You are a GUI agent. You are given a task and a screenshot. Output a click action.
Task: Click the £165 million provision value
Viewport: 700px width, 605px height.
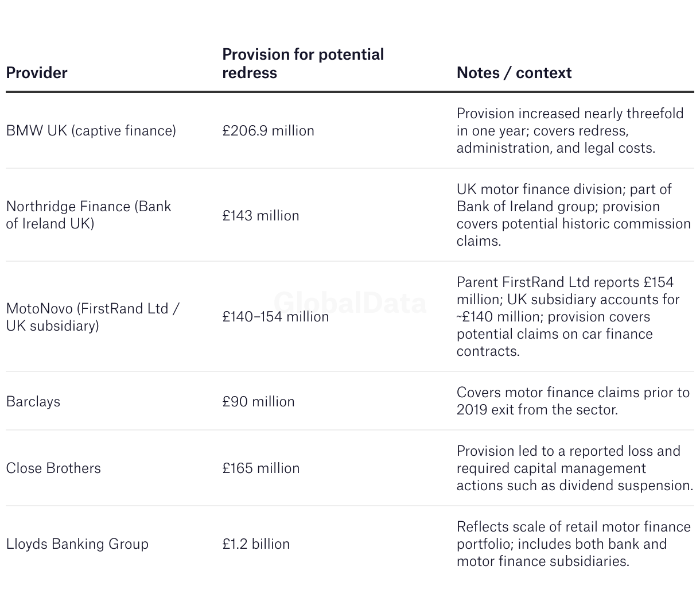point(260,468)
